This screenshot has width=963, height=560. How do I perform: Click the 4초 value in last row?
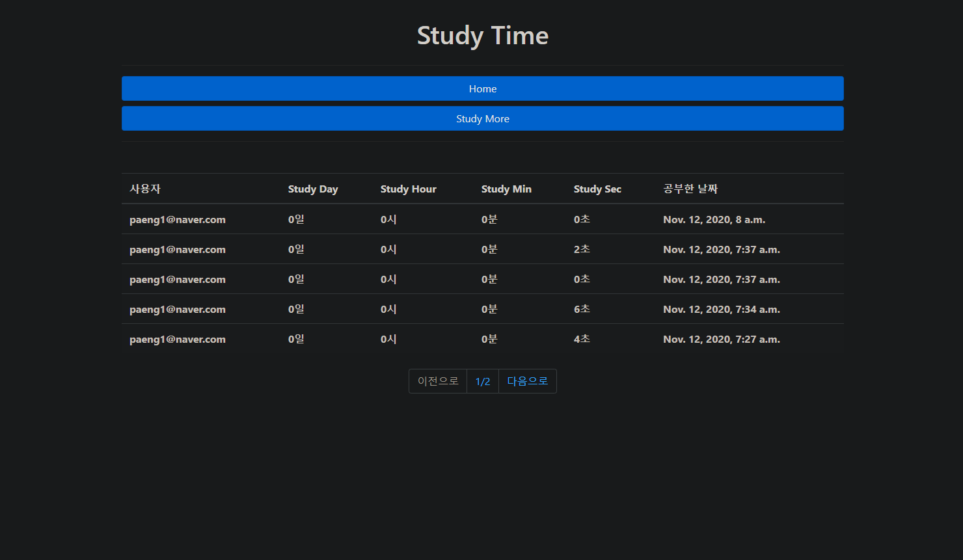pos(582,339)
